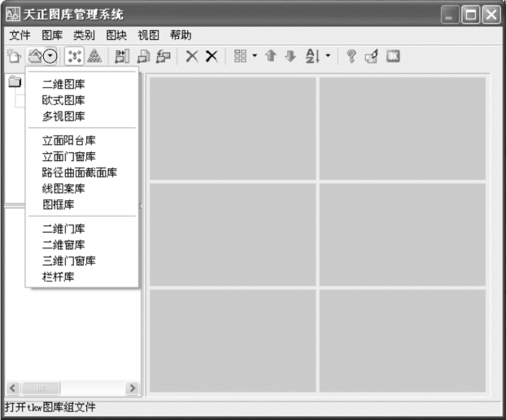Select the top-left preview cell
506x420 pixels.
coord(233,129)
